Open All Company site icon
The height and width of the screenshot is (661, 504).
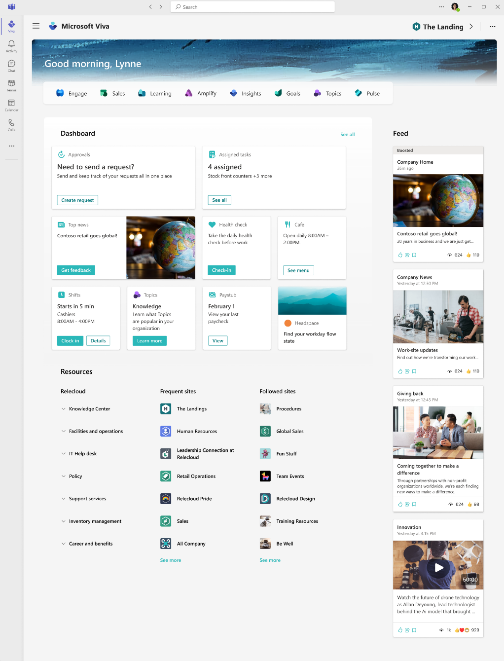click(x=166, y=544)
